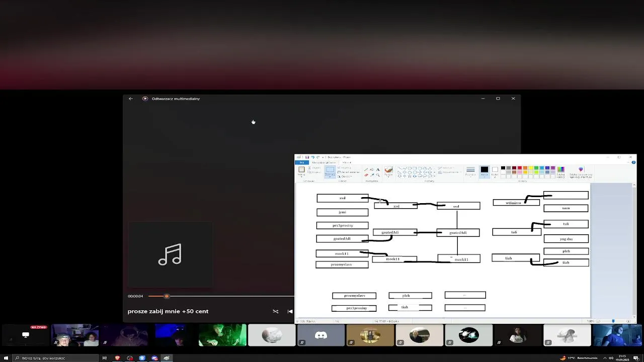Screen dimensions: 644x362
Task: Click the 'wtfmirro' box on the canvas
Action: tap(516, 203)
